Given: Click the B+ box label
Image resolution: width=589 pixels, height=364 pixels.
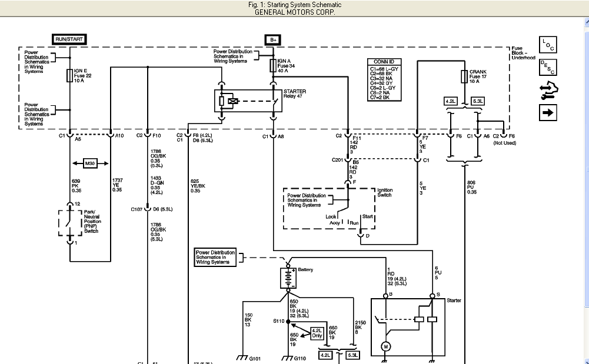Looking at the screenshot, I should coord(272,40).
